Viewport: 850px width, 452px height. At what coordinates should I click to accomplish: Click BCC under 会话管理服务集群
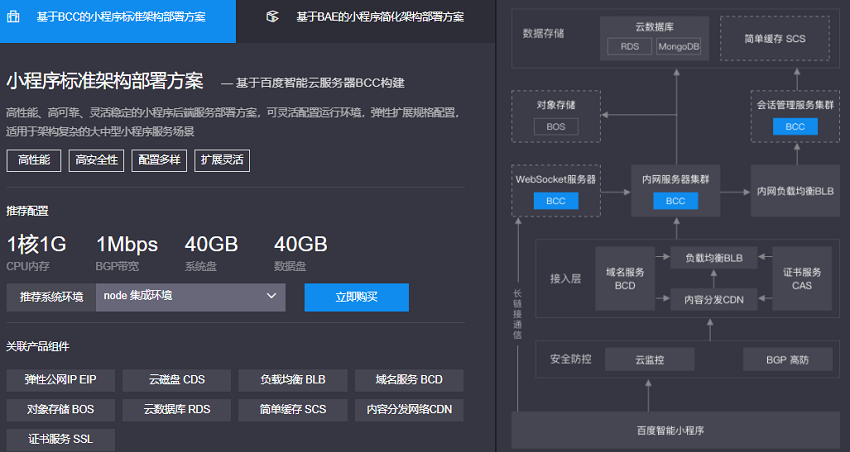click(x=795, y=127)
